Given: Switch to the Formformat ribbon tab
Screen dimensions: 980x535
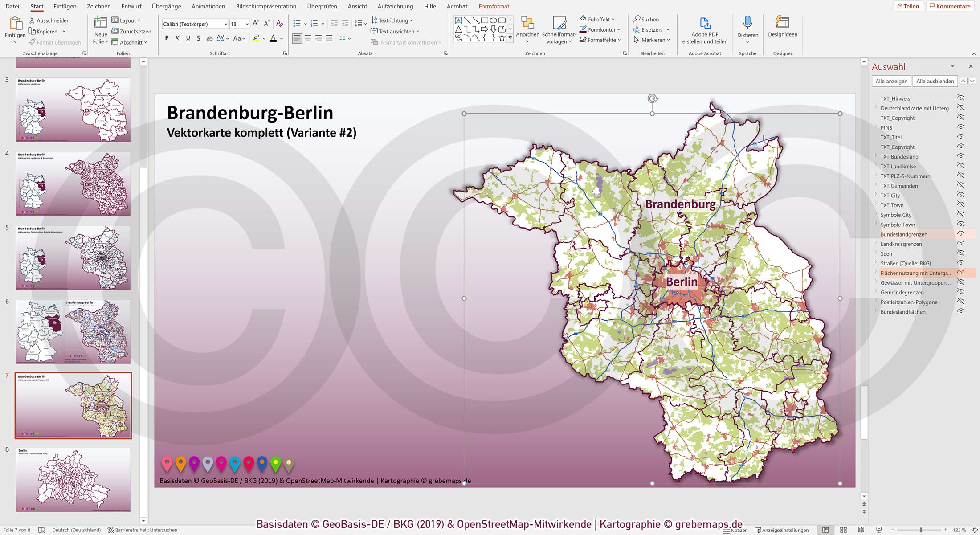Looking at the screenshot, I should (494, 6).
